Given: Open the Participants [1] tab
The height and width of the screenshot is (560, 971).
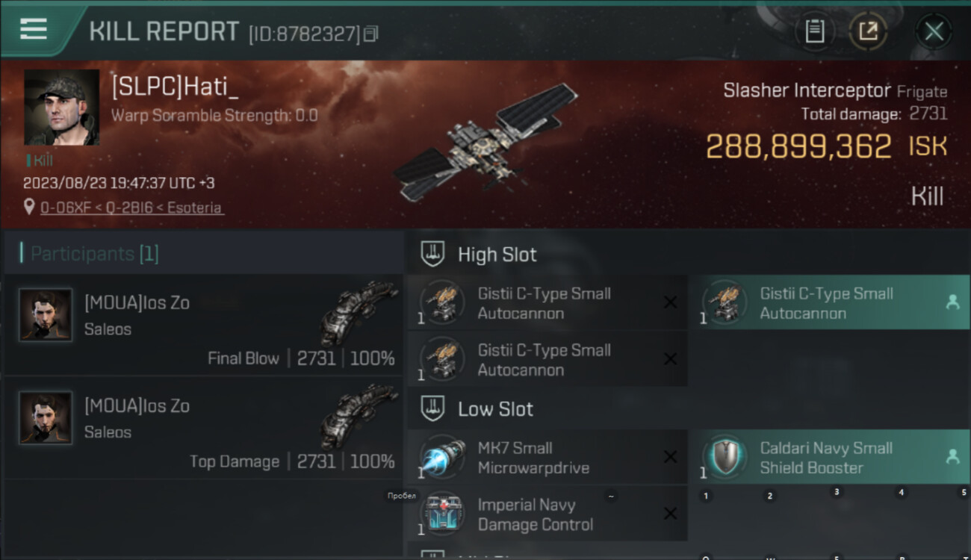Looking at the screenshot, I should [x=94, y=254].
